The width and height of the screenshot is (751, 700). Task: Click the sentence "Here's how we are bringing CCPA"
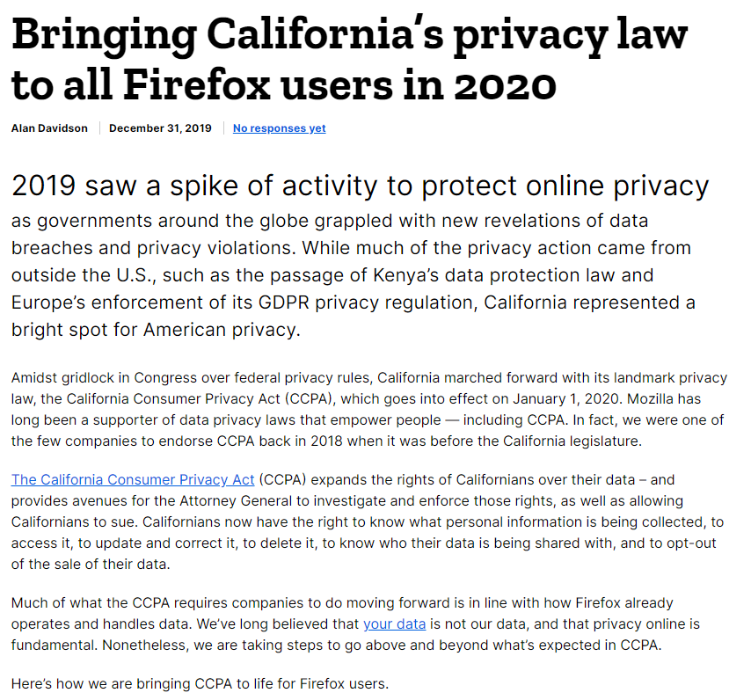click(x=200, y=682)
